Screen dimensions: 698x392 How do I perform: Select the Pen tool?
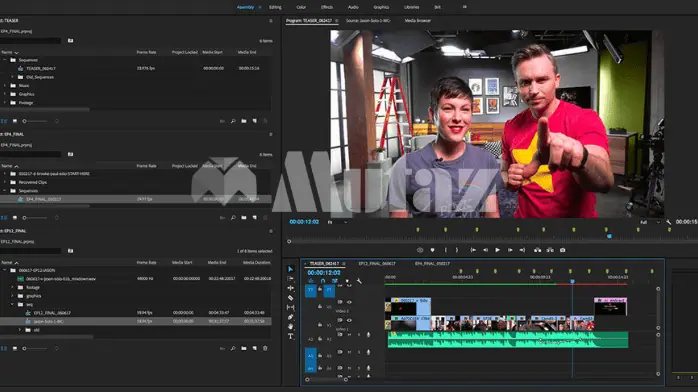click(x=291, y=317)
